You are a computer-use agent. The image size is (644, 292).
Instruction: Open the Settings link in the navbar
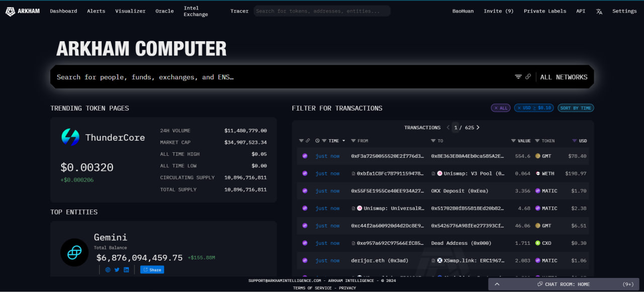[x=624, y=11]
